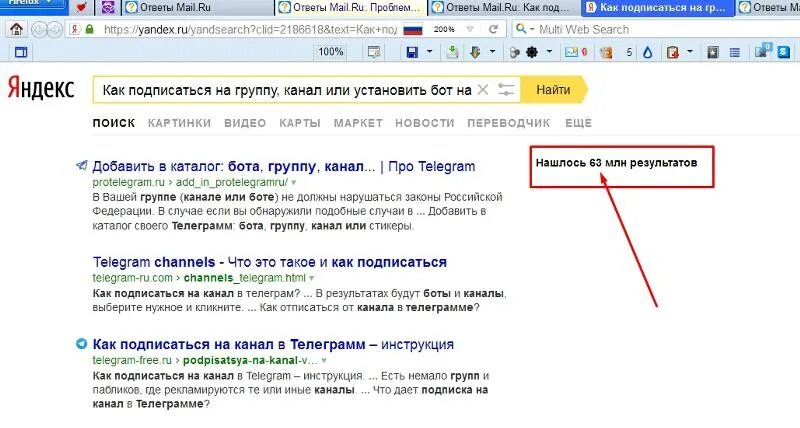The width and height of the screenshot is (800, 428).
Task: Open the dropdown next to the gear icon
Action: pos(549,52)
